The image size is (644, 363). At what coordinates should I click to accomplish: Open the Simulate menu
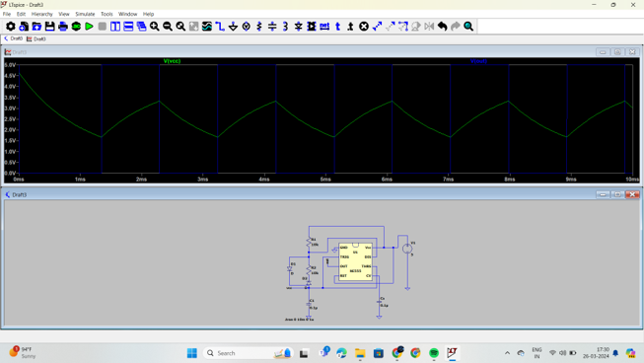(85, 14)
